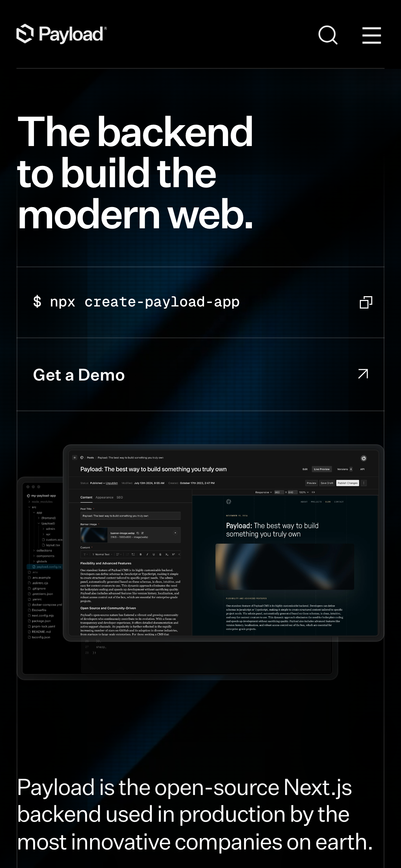Viewport: 401px width, 868px height.
Task: Switch to the Appearance tab
Action: (x=104, y=497)
